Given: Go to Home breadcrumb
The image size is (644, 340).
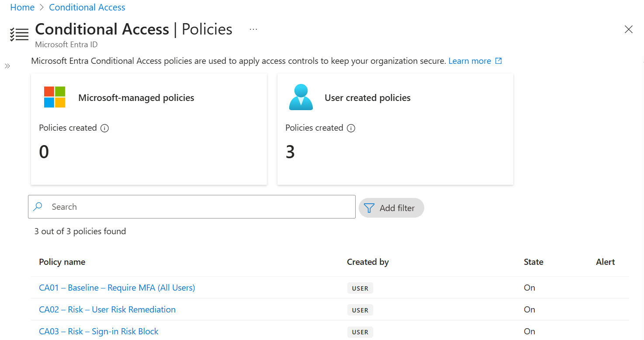Looking at the screenshot, I should click(22, 7).
